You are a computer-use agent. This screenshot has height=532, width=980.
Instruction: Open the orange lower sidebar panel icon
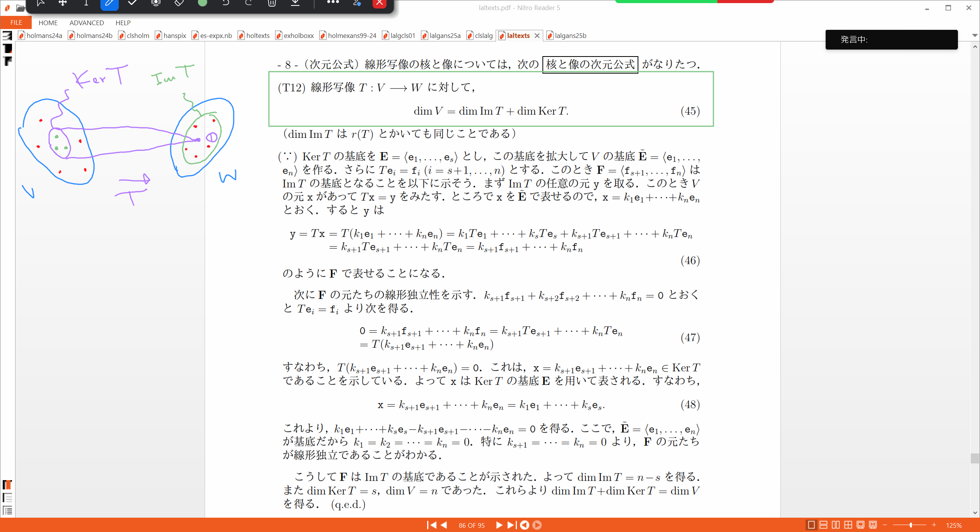tap(7, 485)
